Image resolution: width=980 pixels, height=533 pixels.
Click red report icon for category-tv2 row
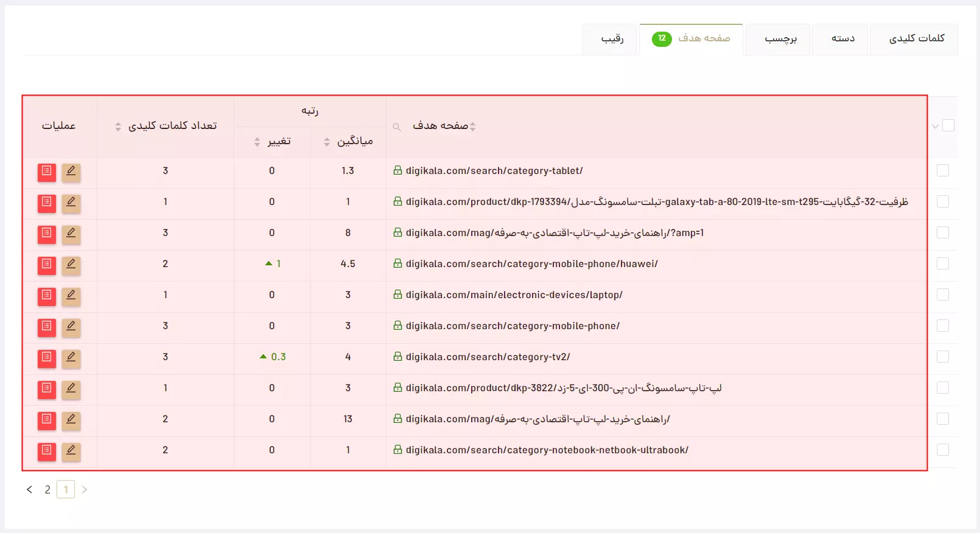click(x=47, y=358)
